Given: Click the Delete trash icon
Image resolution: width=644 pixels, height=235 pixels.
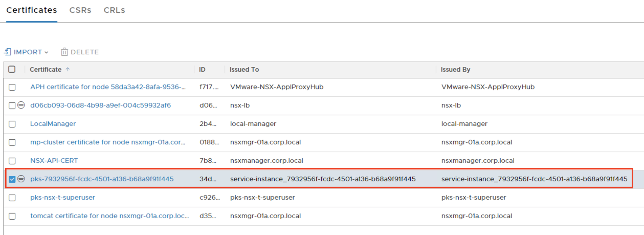Looking at the screenshot, I should (x=64, y=52).
